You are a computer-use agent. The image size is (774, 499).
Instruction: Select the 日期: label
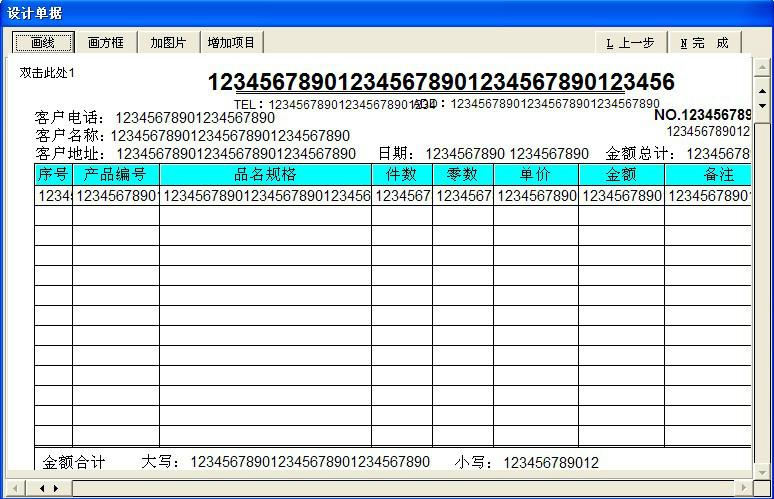(396, 154)
